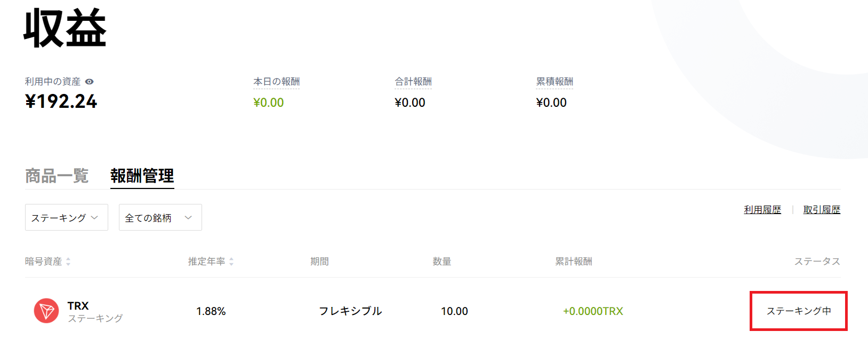Click the フレキシブル period entry
Viewport: 868px width, 347px height.
(x=350, y=311)
